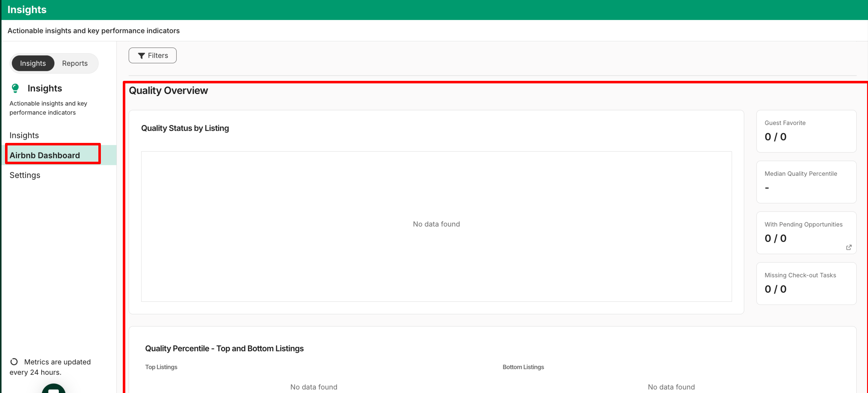
Task: Click the Quality Status by Listing chart area
Action: 436,226
